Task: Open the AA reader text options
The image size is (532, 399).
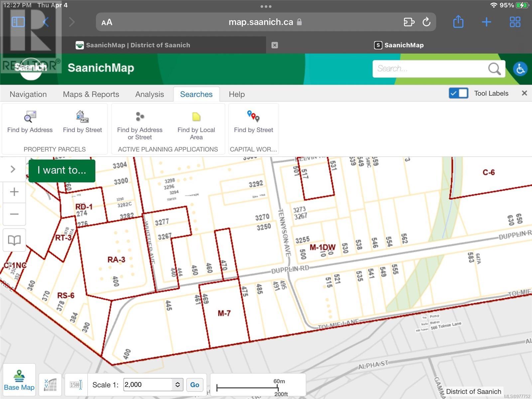Action: pos(107,22)
